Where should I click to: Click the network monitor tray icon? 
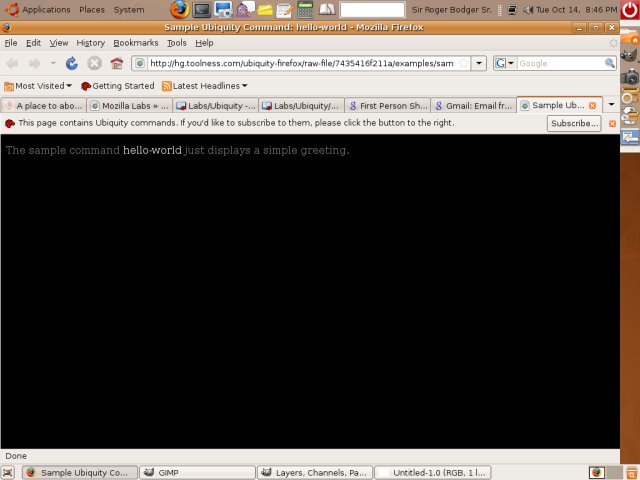point(512,9)
